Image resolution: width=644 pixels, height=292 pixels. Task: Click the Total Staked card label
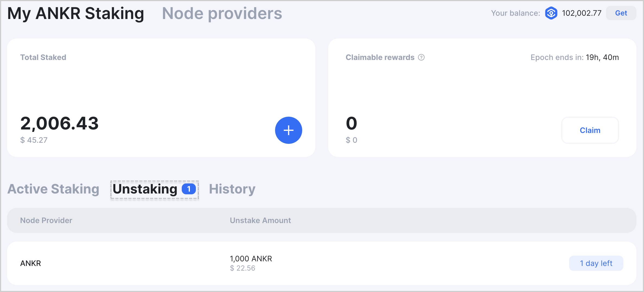43,57
